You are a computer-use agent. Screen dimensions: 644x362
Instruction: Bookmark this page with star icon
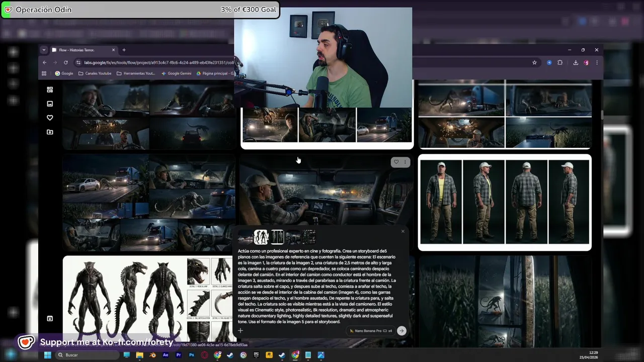pyautogui.click(x=534, y=62)
